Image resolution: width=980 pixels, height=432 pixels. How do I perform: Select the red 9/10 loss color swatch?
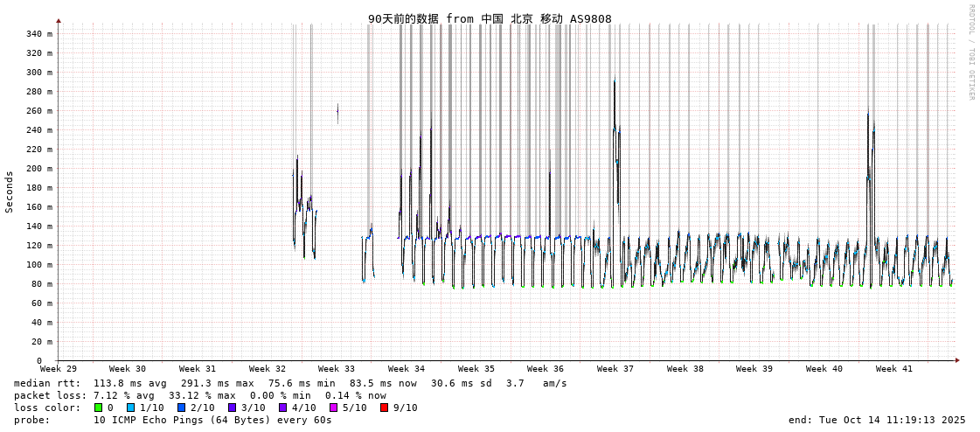click(385, 408)
